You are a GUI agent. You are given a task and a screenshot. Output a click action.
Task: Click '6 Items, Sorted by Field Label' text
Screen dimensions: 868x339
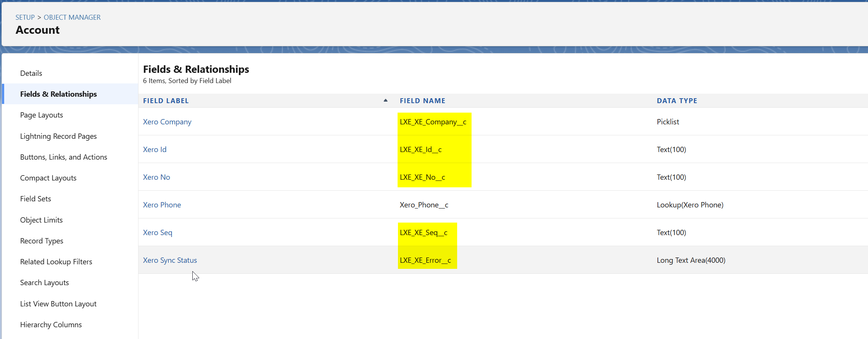(x=187, y=81)
